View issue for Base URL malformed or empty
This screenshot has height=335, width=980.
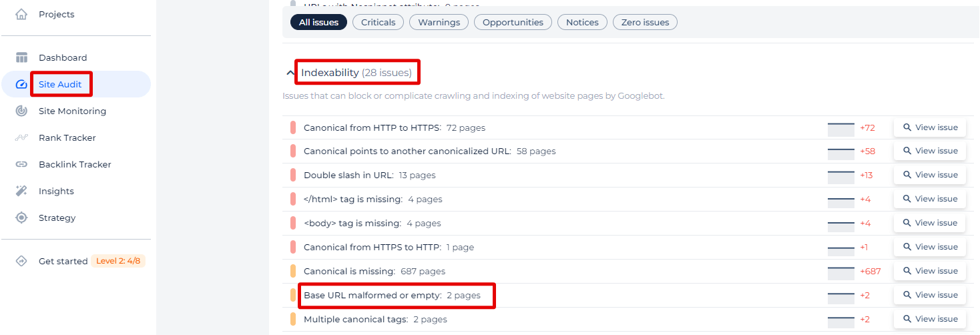point(930,295)
